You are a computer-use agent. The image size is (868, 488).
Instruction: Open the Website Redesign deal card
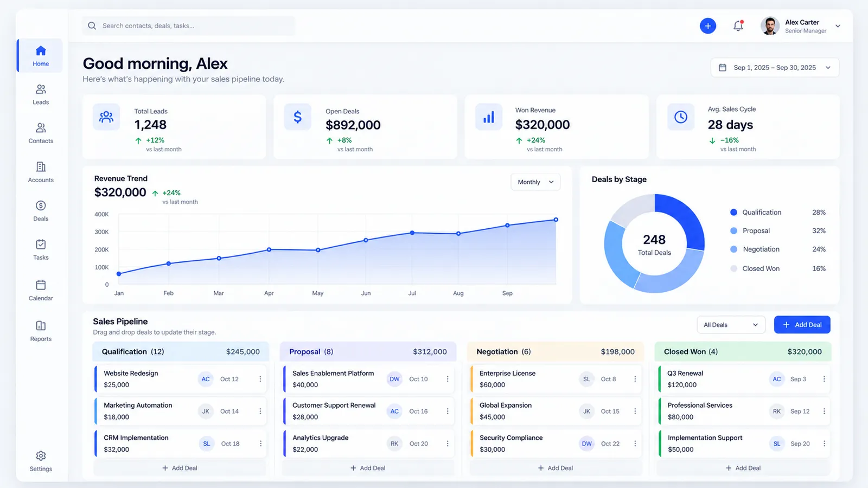click(181, 379)
